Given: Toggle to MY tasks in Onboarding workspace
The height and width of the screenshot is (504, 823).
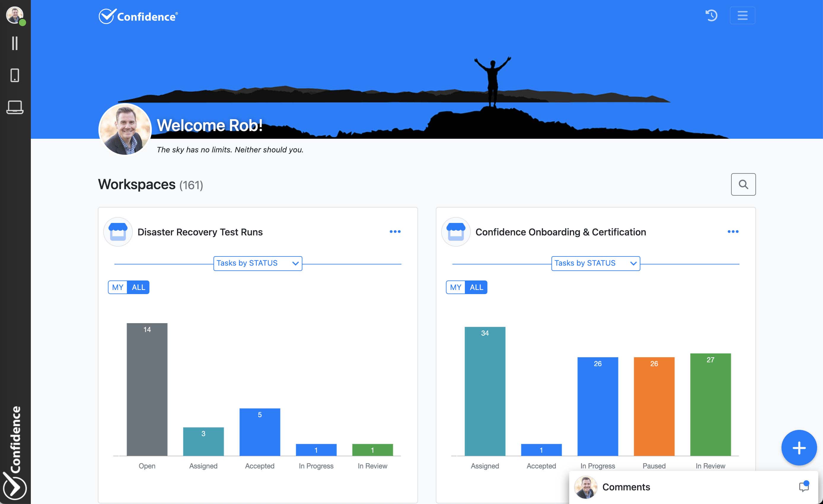Looking at the screenshot, I should click(x=456, y=287).
